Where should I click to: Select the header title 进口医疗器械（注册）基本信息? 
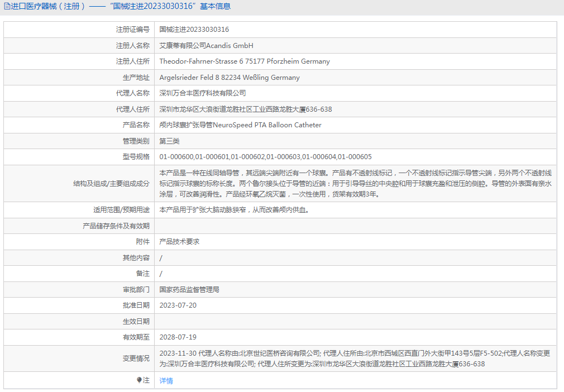tap(121, 7)
